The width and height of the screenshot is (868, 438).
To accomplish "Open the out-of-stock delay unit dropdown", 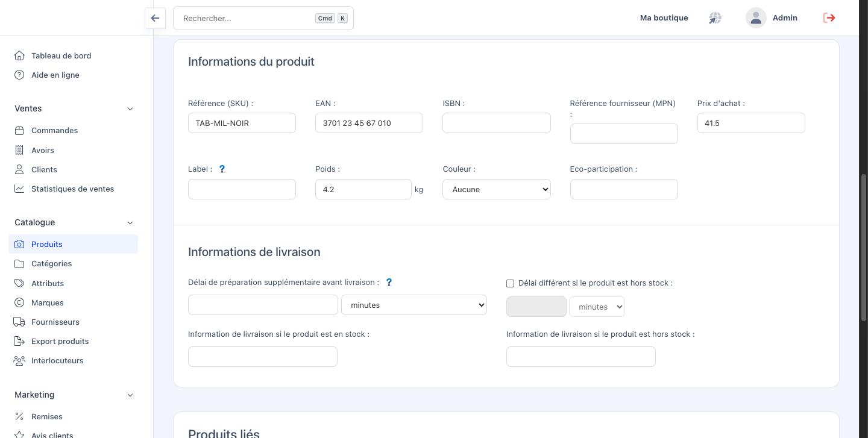I will pyautogui.click(x=597, y=307).
